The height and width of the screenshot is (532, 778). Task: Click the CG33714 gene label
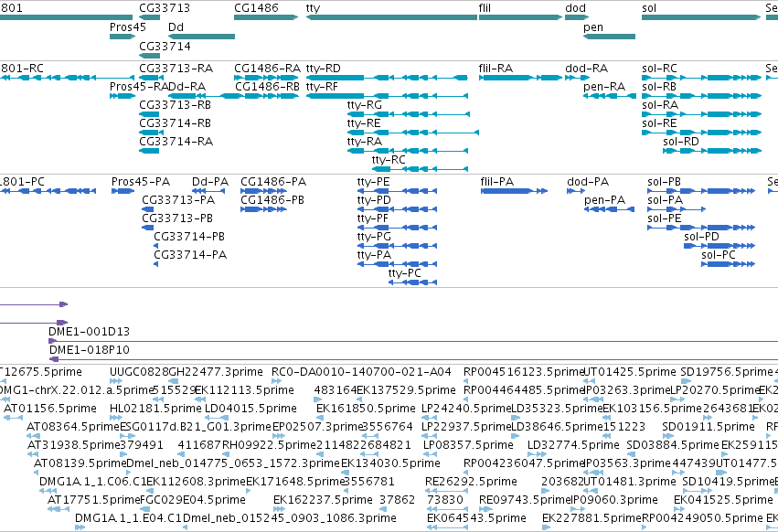point(165,46)
